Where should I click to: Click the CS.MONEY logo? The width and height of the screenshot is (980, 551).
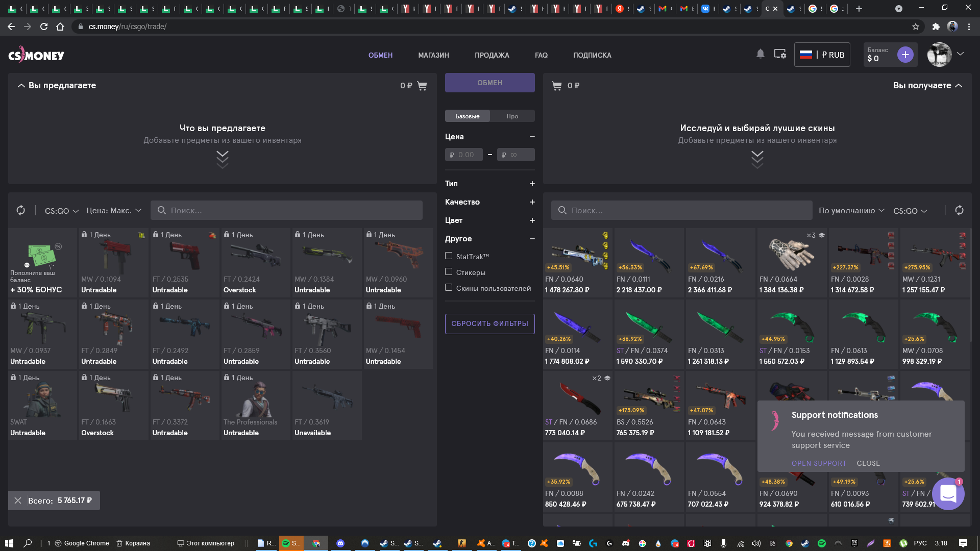click(x=36, y=55)
